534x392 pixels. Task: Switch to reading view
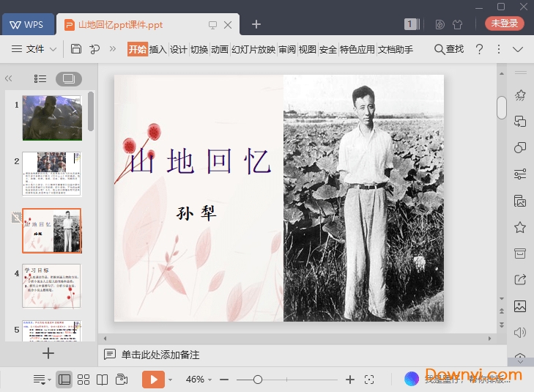102,380
